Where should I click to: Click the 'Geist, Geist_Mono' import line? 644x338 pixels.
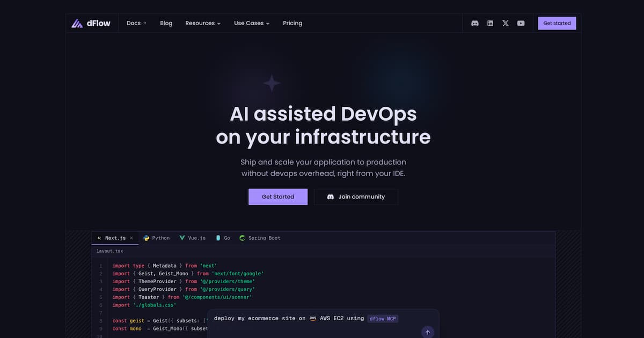pyautogui.click(x=188, y=274)
